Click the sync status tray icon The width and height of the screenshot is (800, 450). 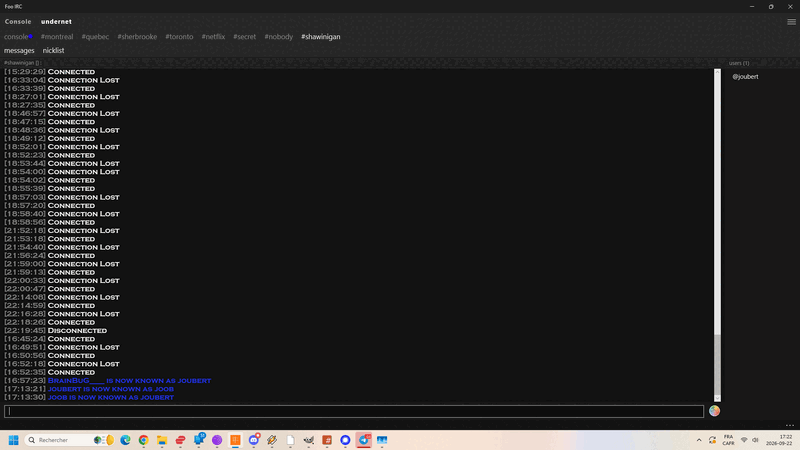[713, 440]
